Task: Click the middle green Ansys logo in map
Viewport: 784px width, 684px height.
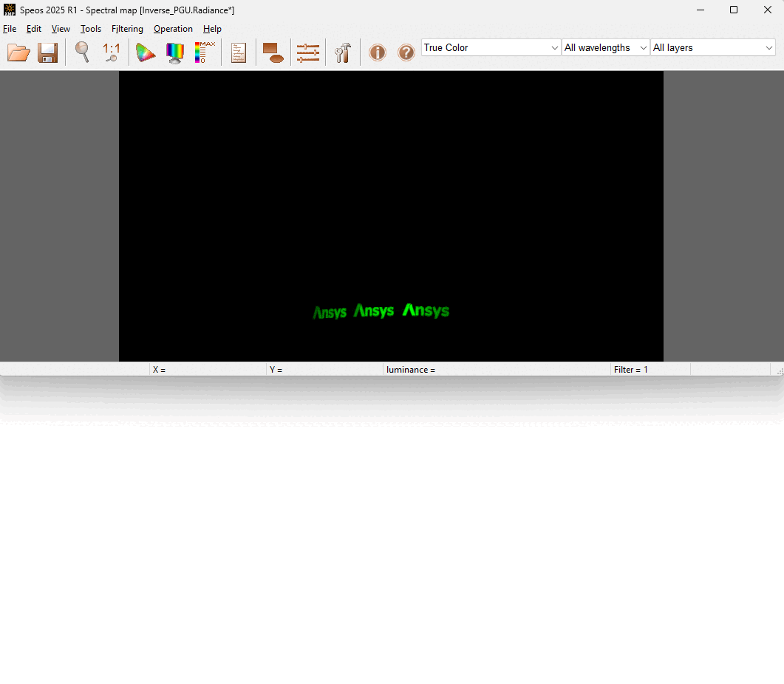Action: pyautogui.click(x=374, y=311)
